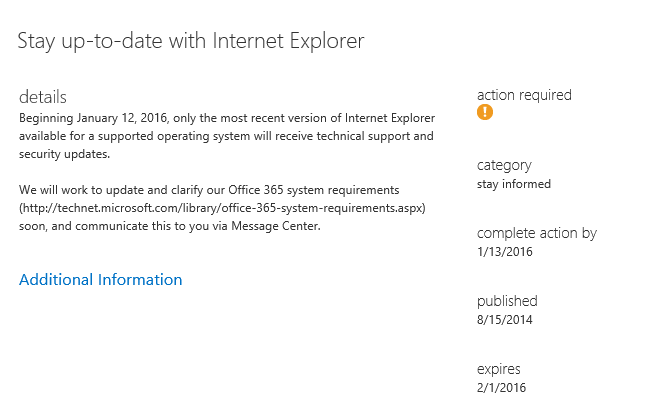The height and width of the screenshot is (413, 663).
Task: Select the 2/1/2016 expiration date
Action: (x=501, y=387)
